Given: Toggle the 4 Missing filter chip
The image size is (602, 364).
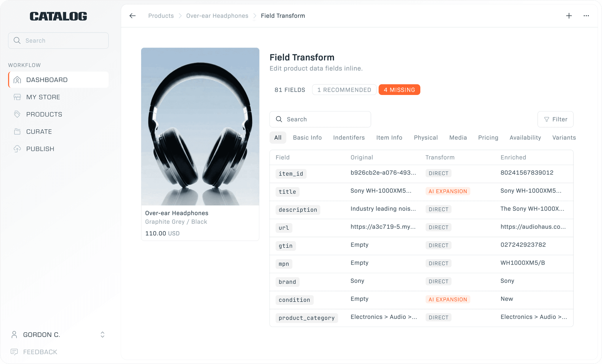Looking at the screenshot, I should tap(399, 90).
